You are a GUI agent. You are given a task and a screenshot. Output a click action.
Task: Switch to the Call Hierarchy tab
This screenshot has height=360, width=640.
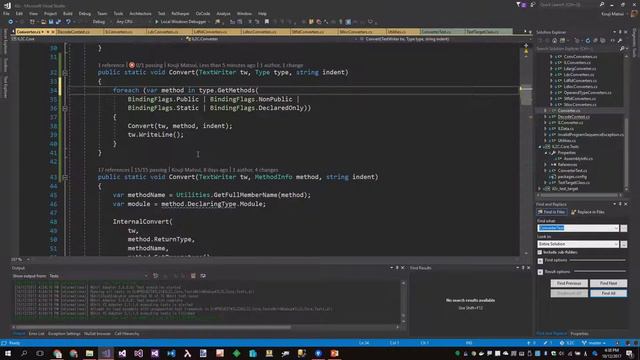click(127, 334)
